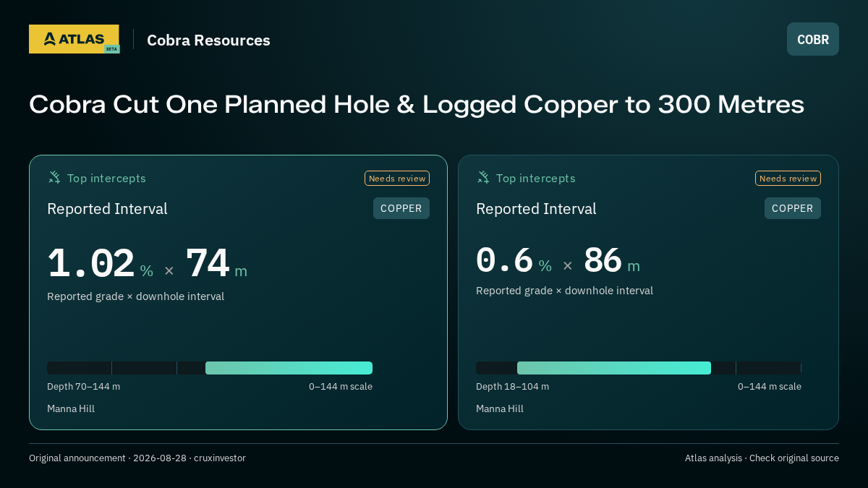Click 'Atlas analysis · Check original source' footer
The width and height of the screenshot is (868, 488).
(762, 458)
